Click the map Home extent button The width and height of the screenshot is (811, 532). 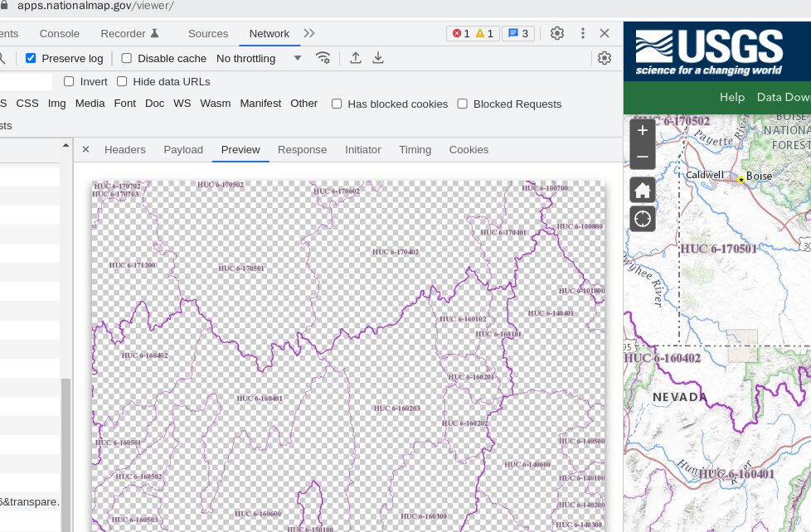(x=643, y=191)
